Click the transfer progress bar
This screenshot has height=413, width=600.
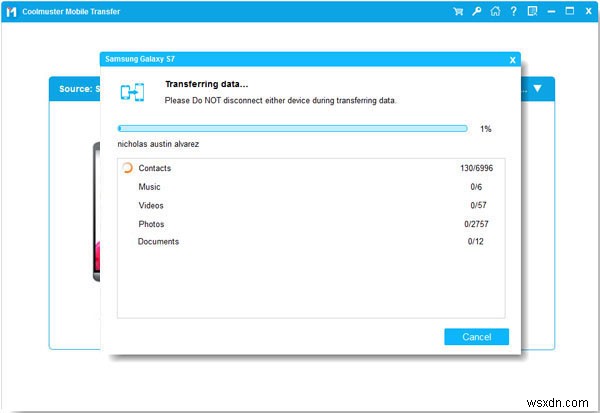click(293, 129)
